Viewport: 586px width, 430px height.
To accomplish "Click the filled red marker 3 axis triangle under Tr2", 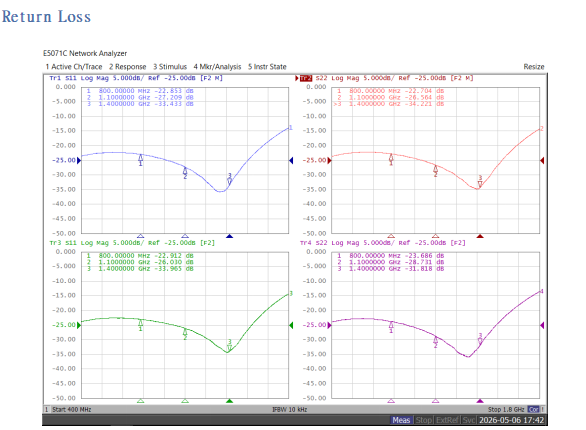I will pyautogui.click(x=480, y=236).
